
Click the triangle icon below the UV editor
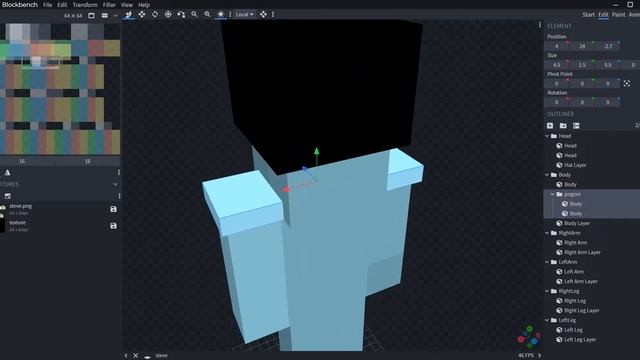(x=7, y=173)
